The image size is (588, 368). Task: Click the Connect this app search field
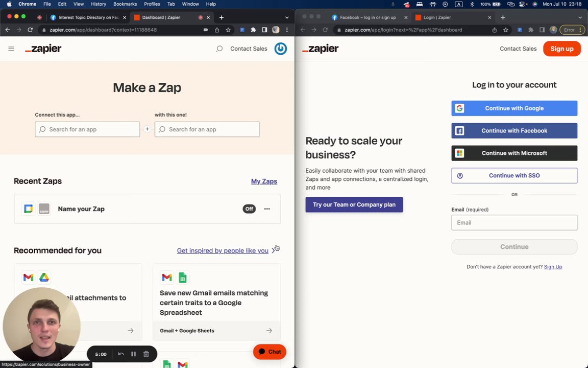tap(87, 129)
